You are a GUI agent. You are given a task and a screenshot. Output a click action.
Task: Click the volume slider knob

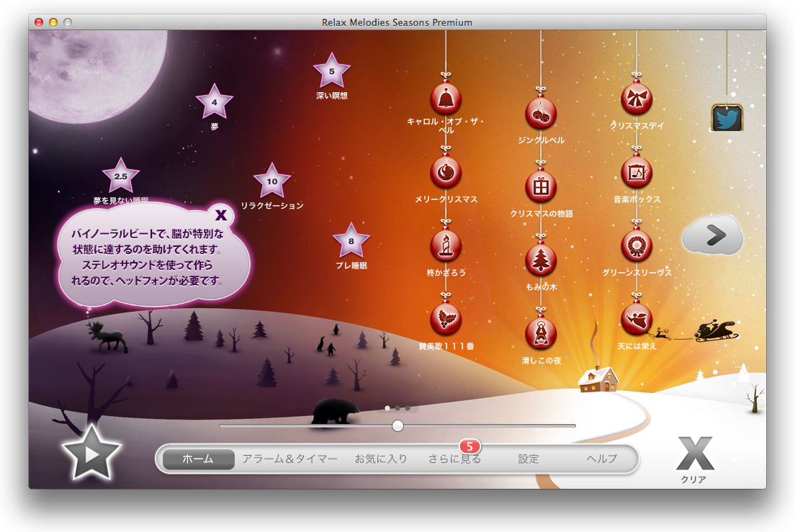pos(398,425)
